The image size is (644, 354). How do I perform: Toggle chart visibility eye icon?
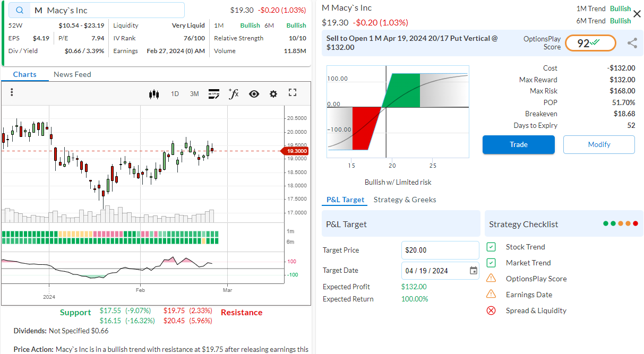click(x=254, y=94)
